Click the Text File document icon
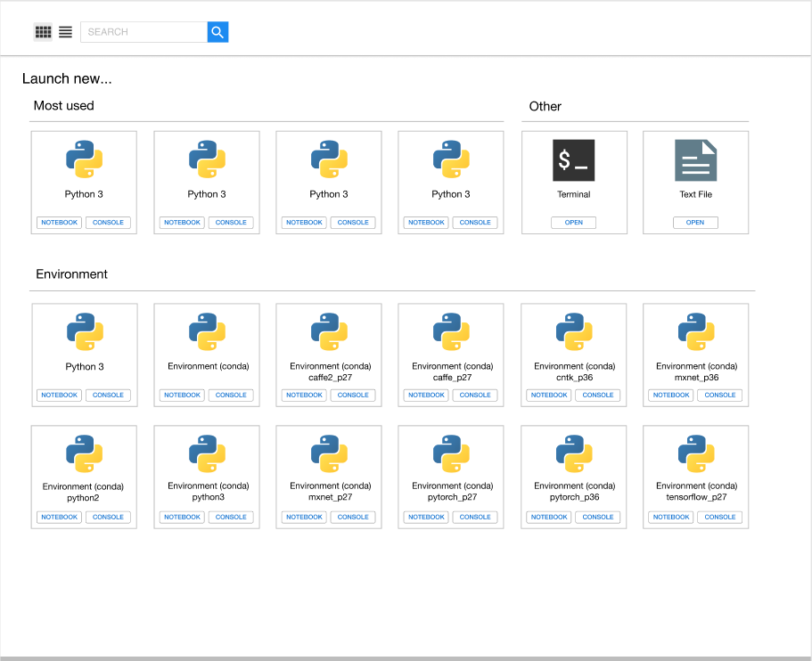This screenshot has width=812, height=661. coord(695,160)
